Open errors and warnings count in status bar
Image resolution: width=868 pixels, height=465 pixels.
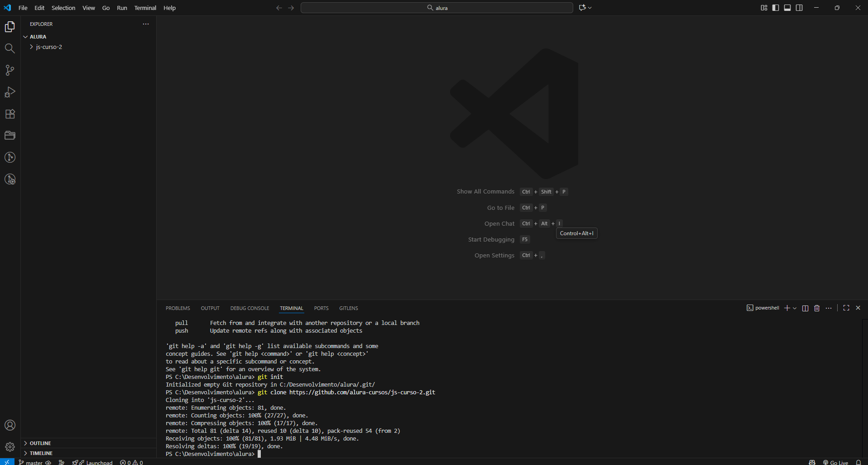[131, 462]
